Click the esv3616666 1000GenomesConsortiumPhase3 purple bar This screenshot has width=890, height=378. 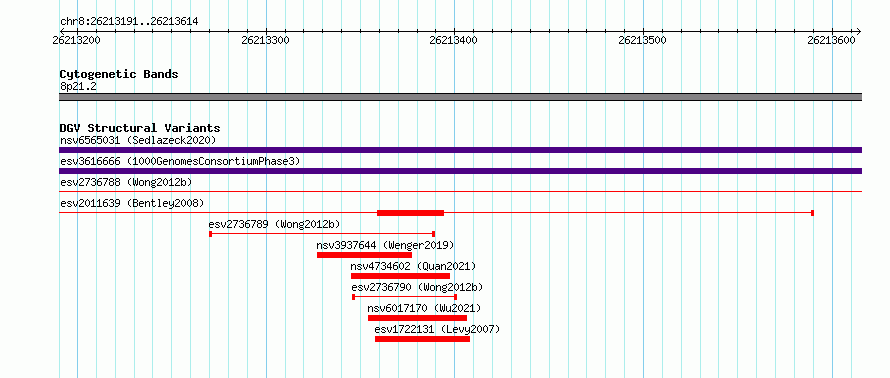[460, 171]
